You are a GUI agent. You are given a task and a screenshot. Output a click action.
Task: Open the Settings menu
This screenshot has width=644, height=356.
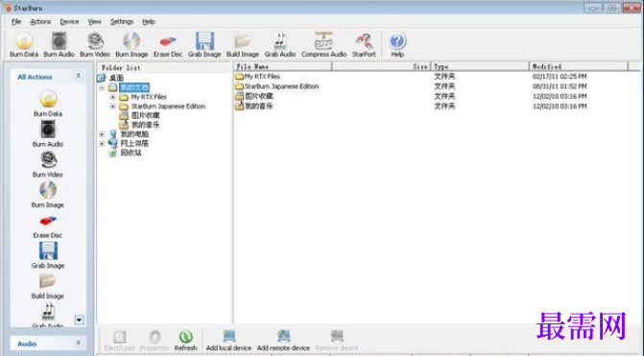[x=122, y=22]
